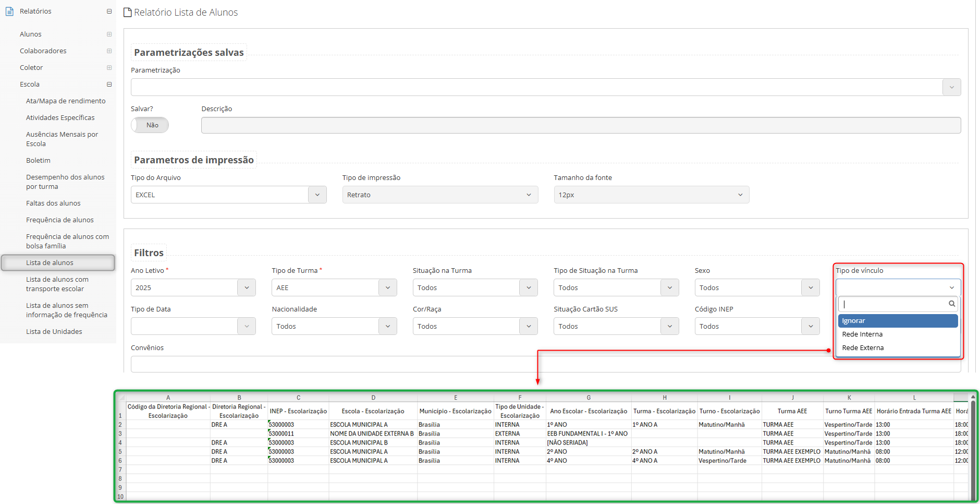
Task: Click cell NOME DA UNIDADE EXTERNA B
Action: 373,434
